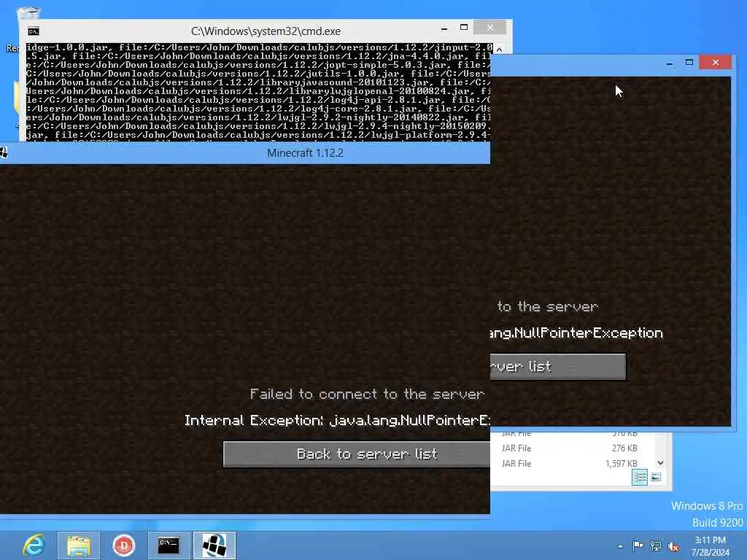This screenshot has width=747, height=560.
Task: Open Internet Explorer from the taskbar
Action: [34, 545]
